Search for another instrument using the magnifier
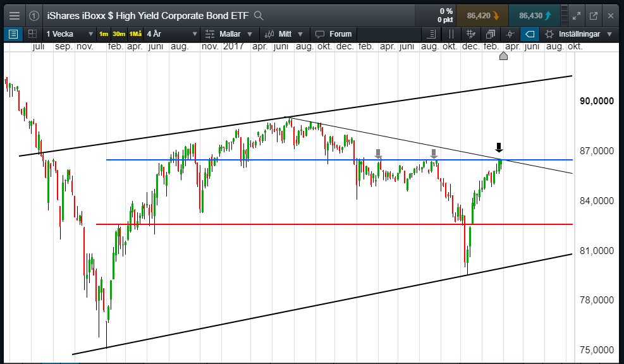This screenshot has width=624, height=364. 259,16
